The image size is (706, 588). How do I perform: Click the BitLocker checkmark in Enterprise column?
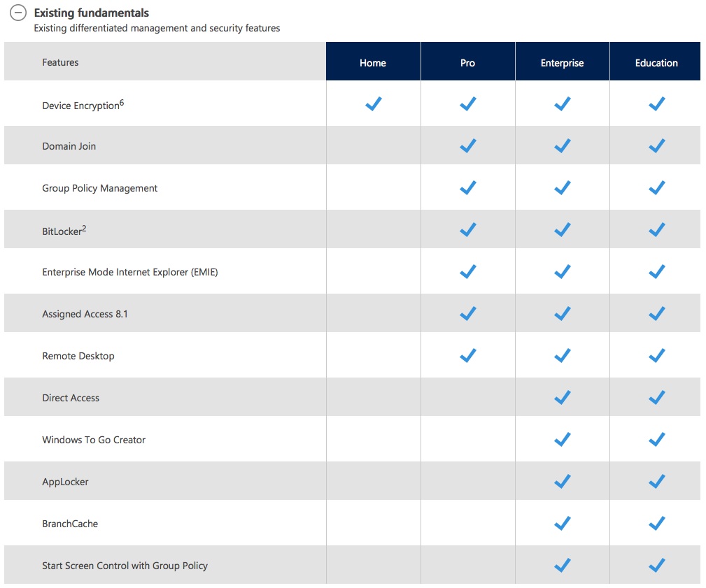pyautogui.click(x=562, y=229)
